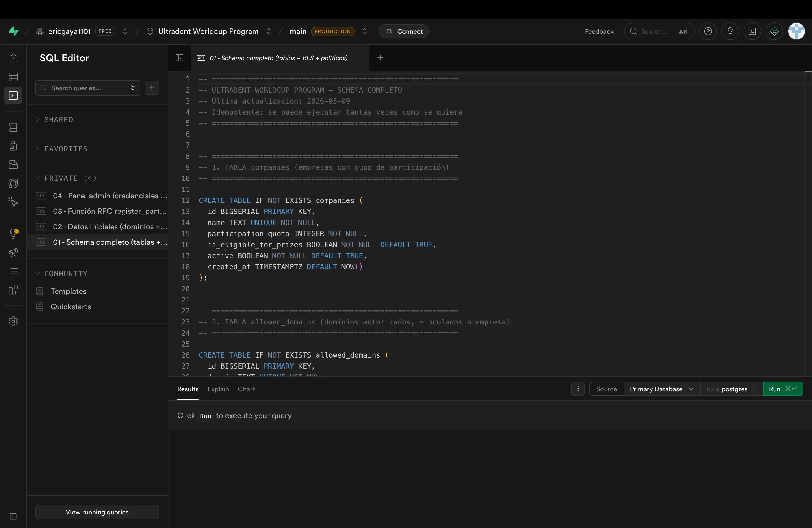Open the Database sidebar icon
This screenshot has height=528, width=812.
13,128
